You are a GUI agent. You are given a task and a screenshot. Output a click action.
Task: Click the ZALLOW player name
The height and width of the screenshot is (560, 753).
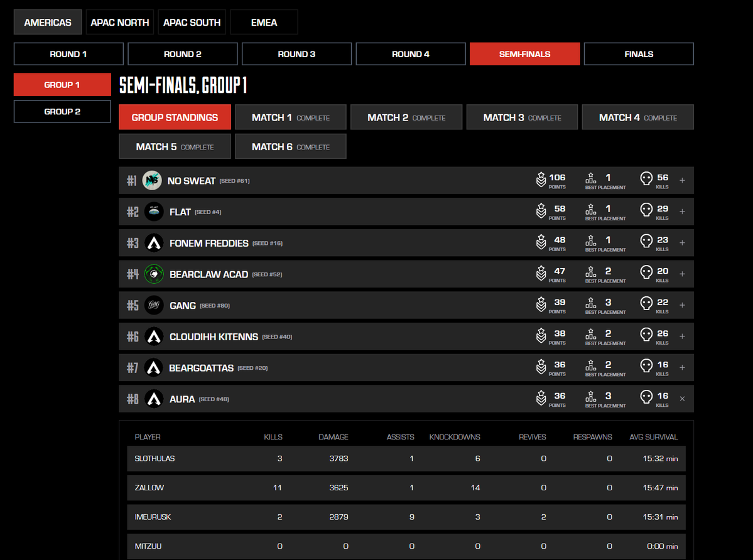coord(149,488)
